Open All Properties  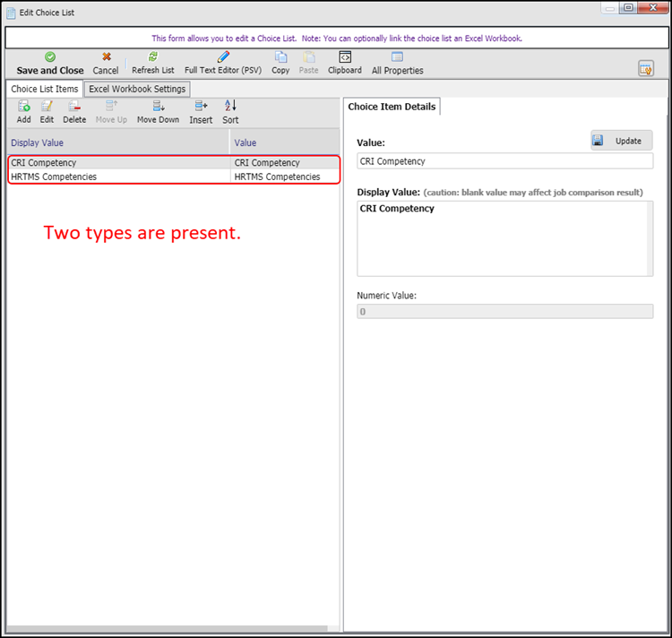pos(397,64)
